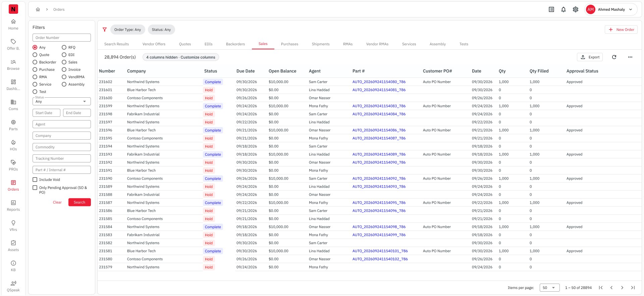Open the Vfirs lightbulb icon
The image size is (644, 296).
click(x=13, y=223)
